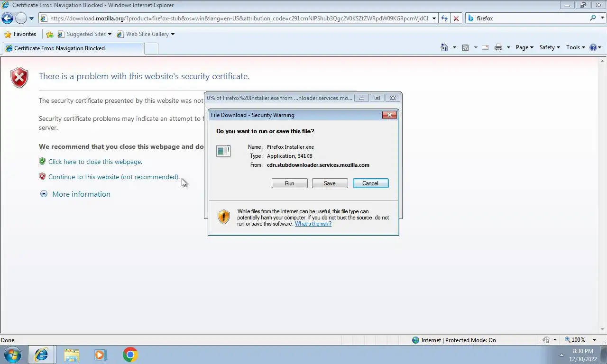Click Internet Protected Mode status bar zone
Viewport: 607px width, 364px height.
tap(454, 340)
